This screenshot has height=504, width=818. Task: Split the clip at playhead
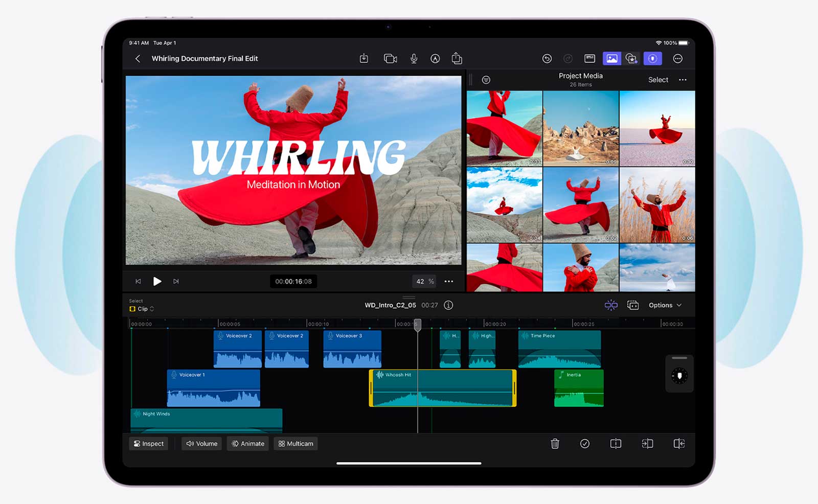pos(616,444)
